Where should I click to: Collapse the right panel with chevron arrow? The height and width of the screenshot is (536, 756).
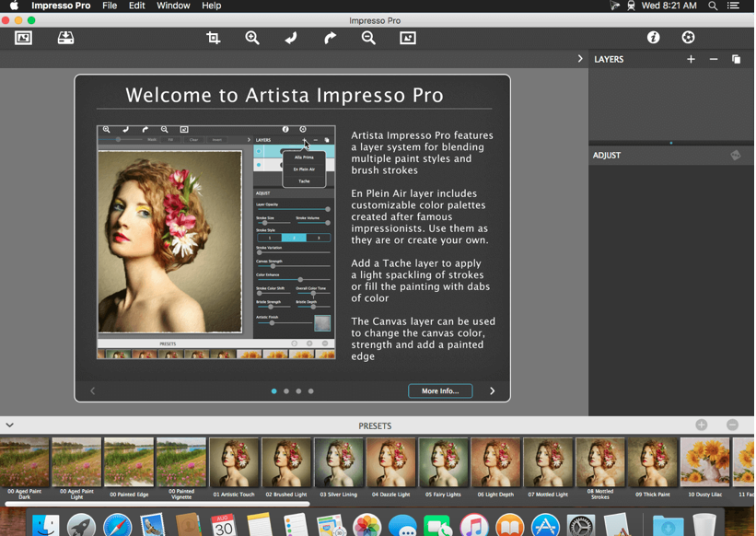[x=580, y=59]
